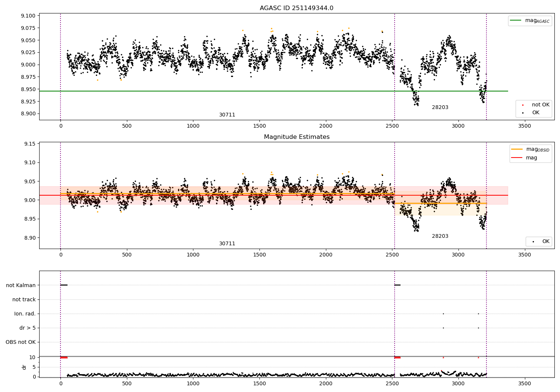The image size is (560, 392).
Task: Click the '0' y-tick on the dr axis
Action: [34, 377]
